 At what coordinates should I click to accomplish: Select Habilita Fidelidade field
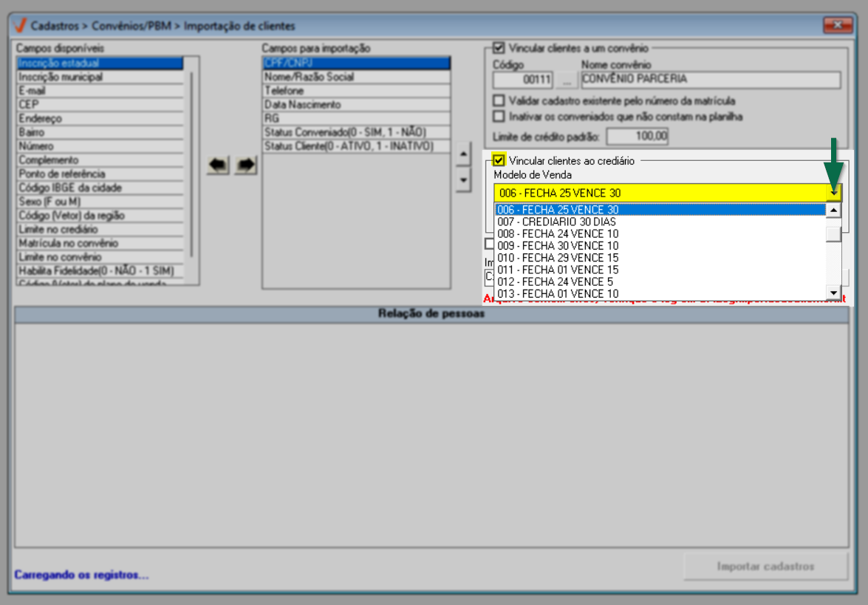(100, 270)
